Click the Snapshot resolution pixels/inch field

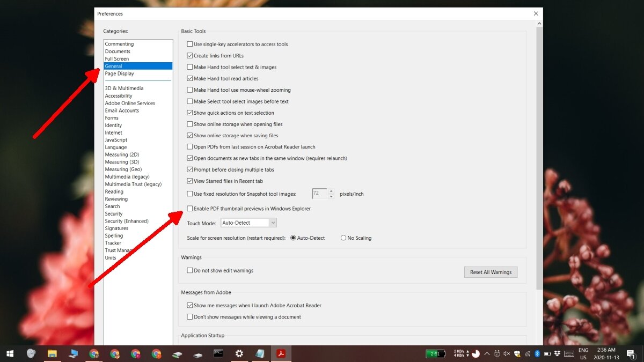click(319, 194)
